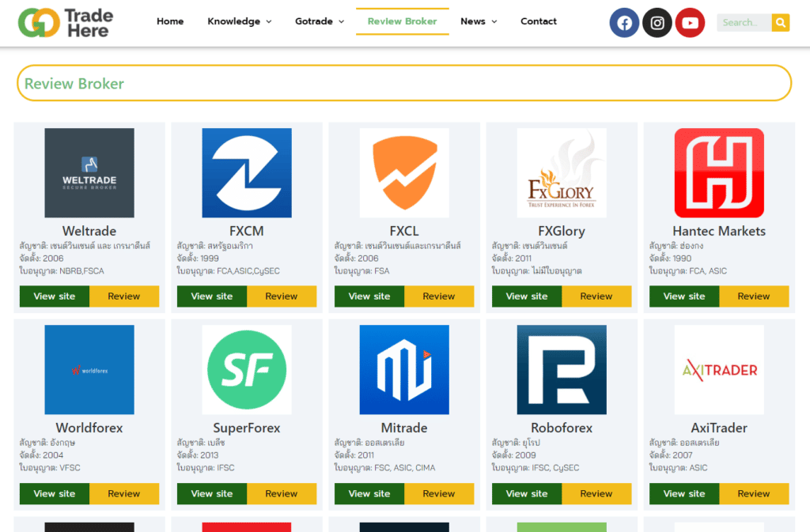810x532 pixels.
Task: Click the Mitrade broker logo
Action: point(404,369)
